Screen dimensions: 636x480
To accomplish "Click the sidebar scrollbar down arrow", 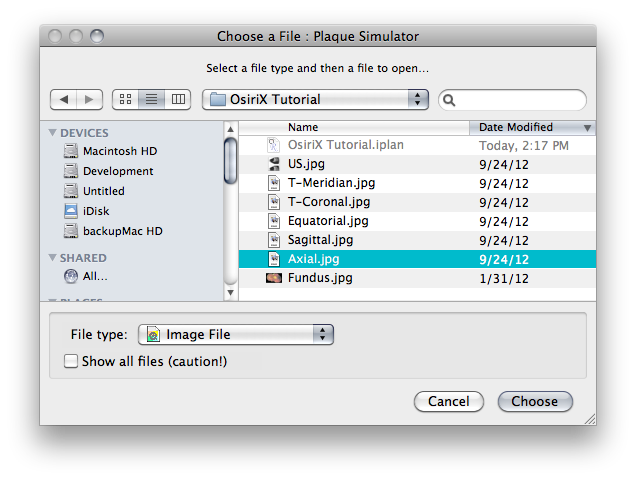I will (230, 293).
